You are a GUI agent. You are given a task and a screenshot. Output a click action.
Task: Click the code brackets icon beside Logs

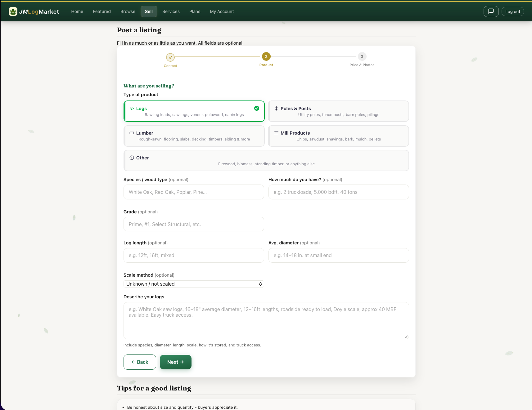pyautogui.click(x=132, y=108)
